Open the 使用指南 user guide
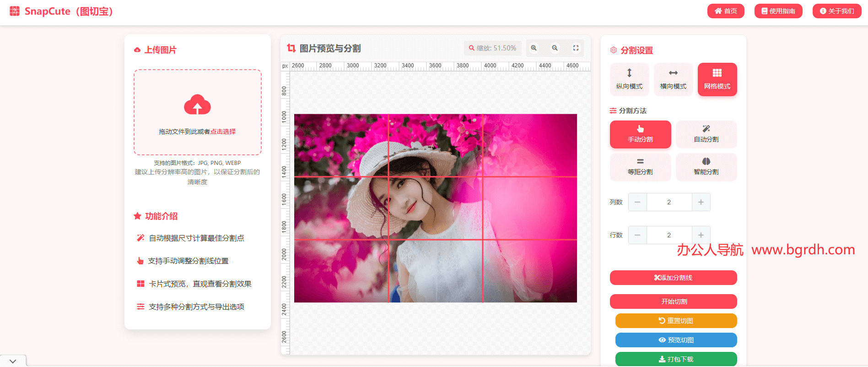The image size is (868, 367). point(778,11)
